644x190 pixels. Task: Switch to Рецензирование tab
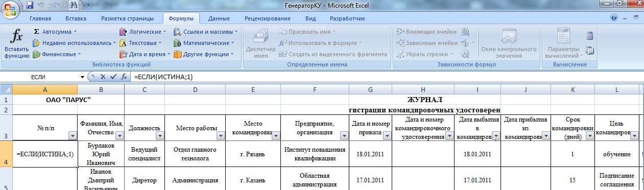[268, 18]
